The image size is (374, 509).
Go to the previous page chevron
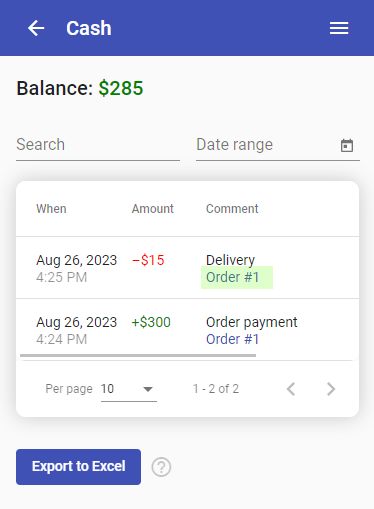coord(291,389)
